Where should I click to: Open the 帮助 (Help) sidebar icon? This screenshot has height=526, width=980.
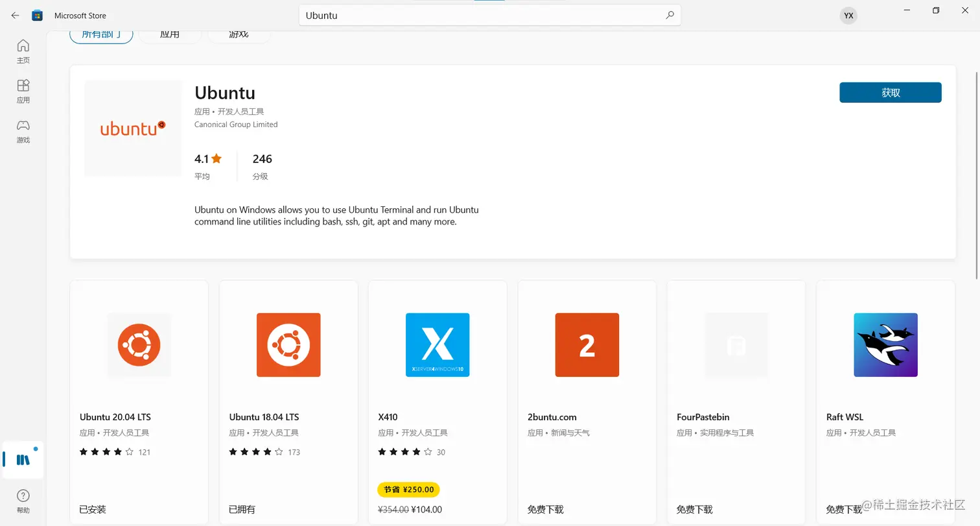coord(23,499)
